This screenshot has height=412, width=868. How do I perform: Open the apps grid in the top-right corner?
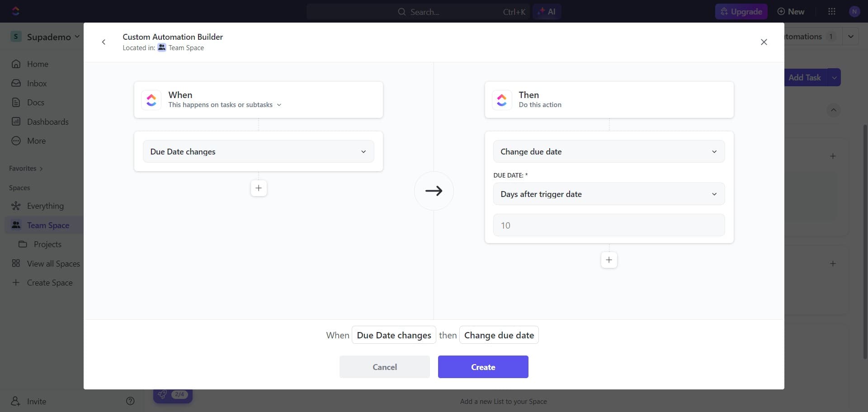pos(832,11)
